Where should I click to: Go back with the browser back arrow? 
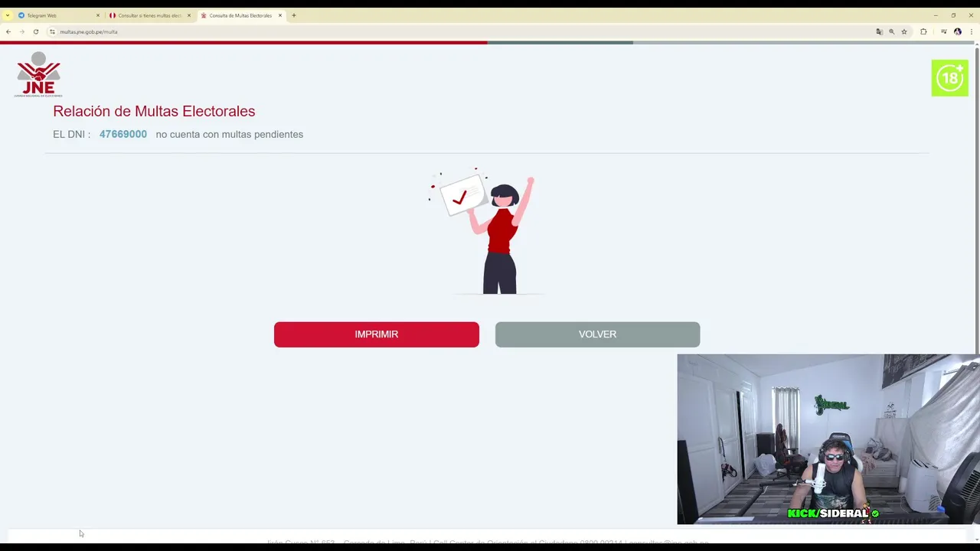[8, 31]
